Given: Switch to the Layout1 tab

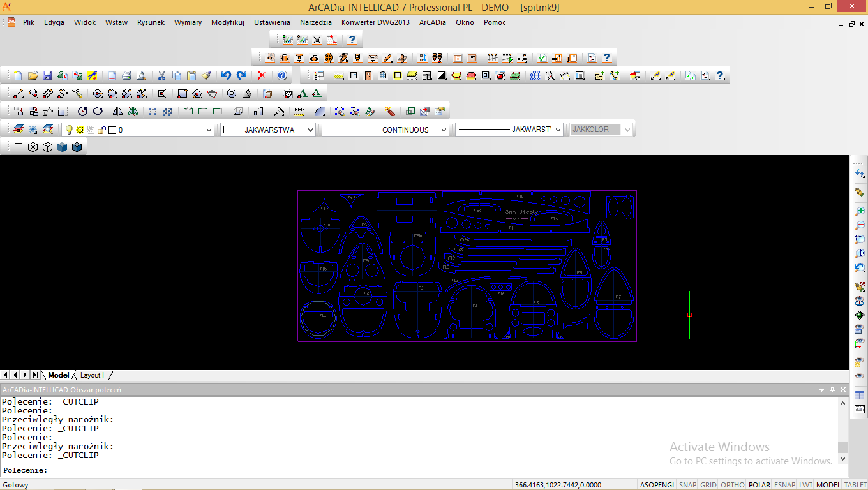Looking at the screenshot, I should pos(92,375).
